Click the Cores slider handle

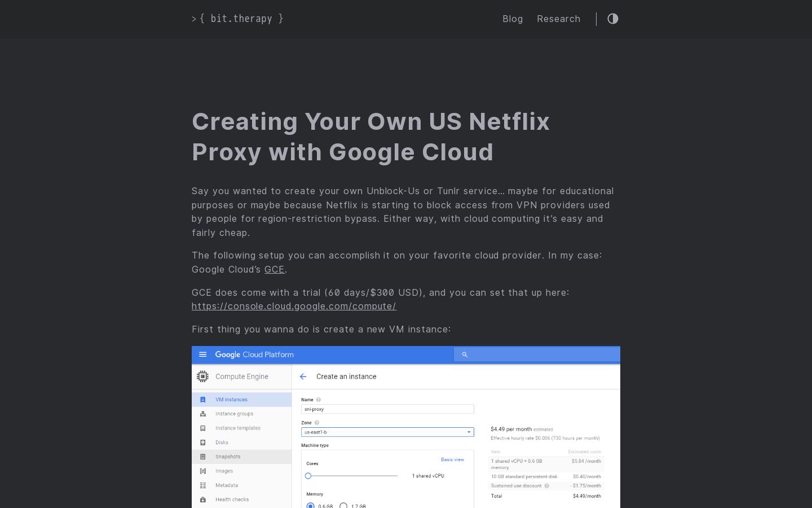point(308,476)
